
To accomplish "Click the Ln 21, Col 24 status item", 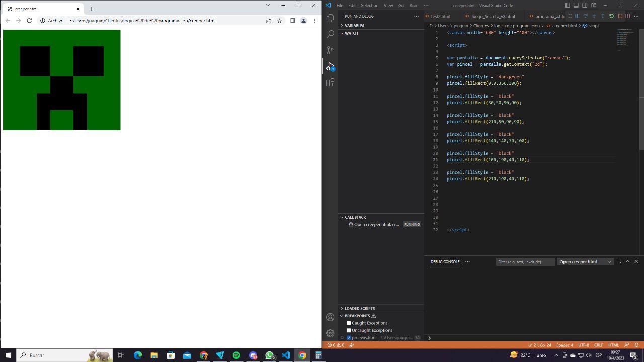I will click(x=539, y=345).
